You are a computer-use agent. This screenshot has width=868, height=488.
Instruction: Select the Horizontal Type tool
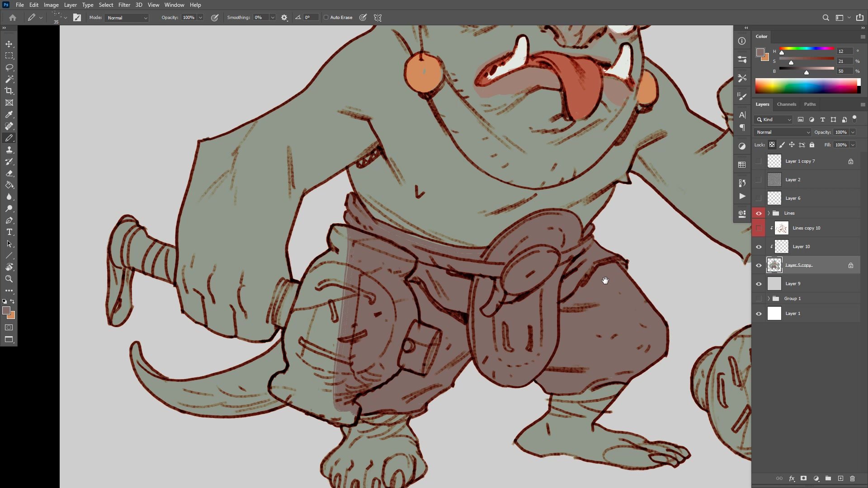9,232
